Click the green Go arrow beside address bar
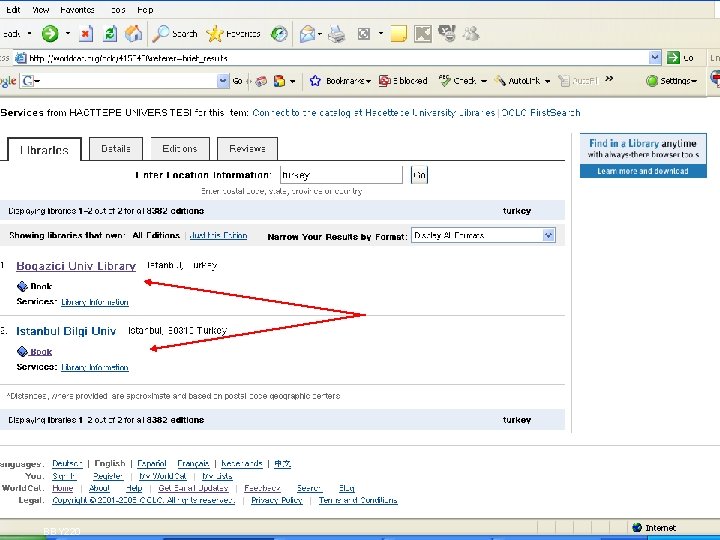Screen dimensions: 720x540 pos(674,57)
